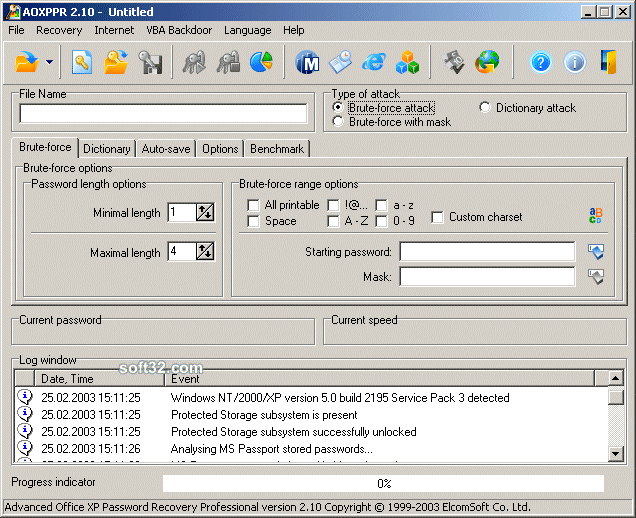Viewport: 636px width, 518px height.
Task: Expand the open file dropdown arrow
Action: coord(49,62)
